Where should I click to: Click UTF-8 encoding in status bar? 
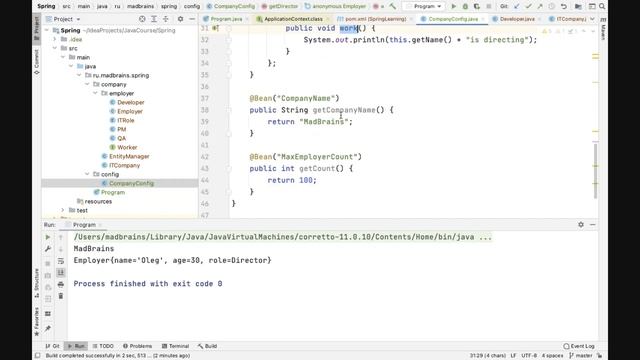click(x=529, y=356)
